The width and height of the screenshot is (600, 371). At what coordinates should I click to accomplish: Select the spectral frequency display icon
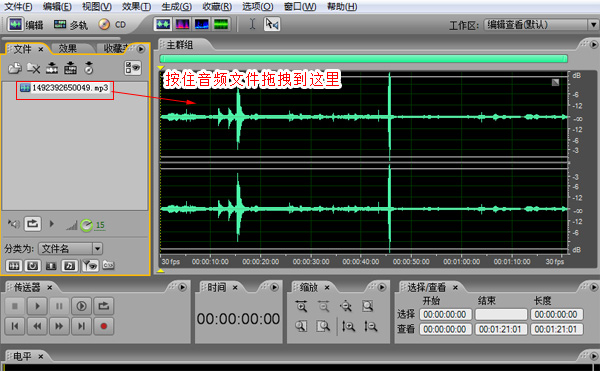pos(182,24)
